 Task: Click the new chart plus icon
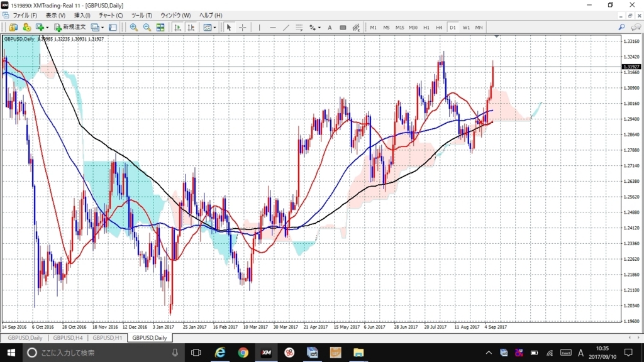pos(40,28)
